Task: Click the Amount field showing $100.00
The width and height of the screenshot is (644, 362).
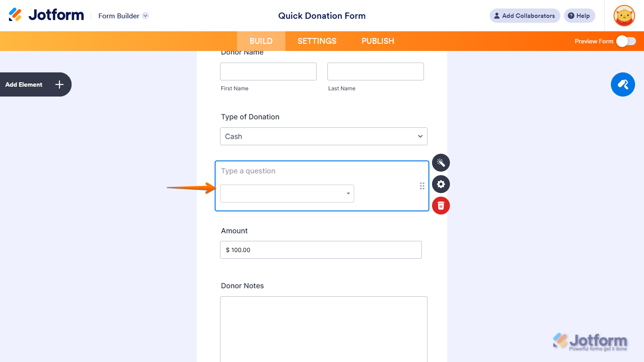Action: pos(321,250)
